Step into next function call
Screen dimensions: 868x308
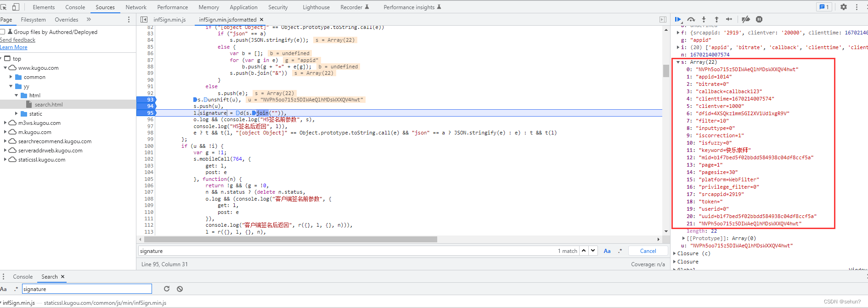[x=704, y=19]
